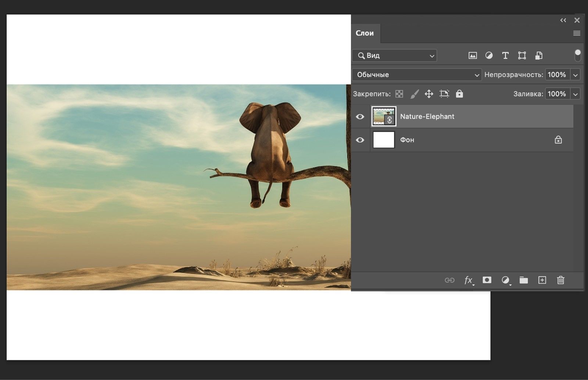Click the Nature-Elephant layer thumbnail
Image resolution: width=588 pixels, height=380 pixels.
384,117
